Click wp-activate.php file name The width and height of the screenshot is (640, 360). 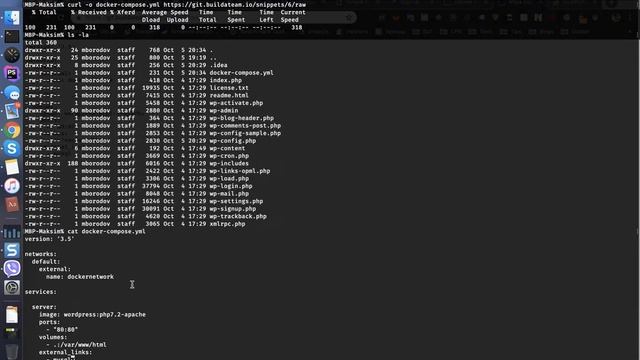point(236,103)
